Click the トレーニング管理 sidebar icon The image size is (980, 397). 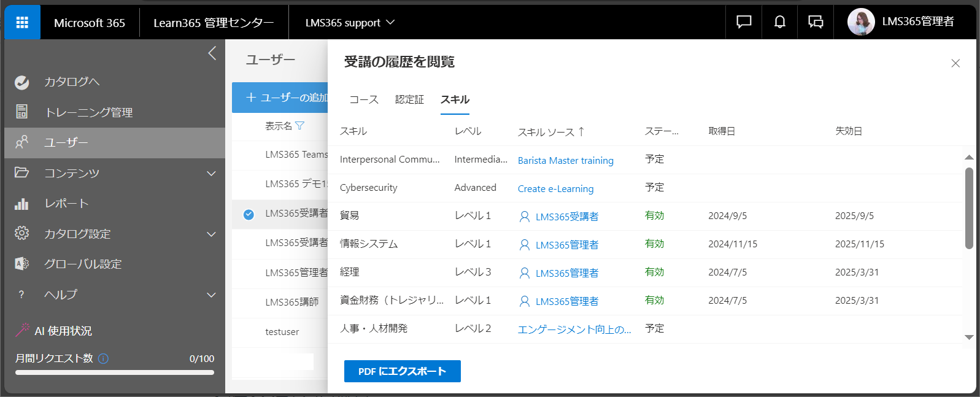pos(22,112)
